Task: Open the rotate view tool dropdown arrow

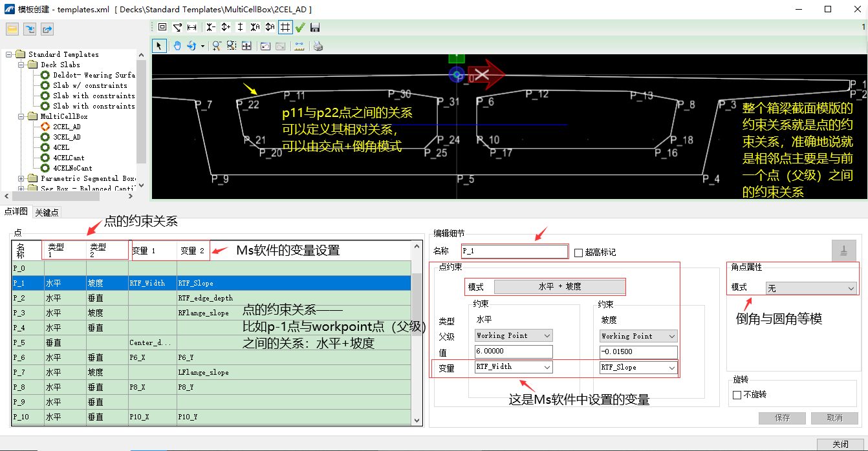Action: pyautogui.click(x=202, y=46)
